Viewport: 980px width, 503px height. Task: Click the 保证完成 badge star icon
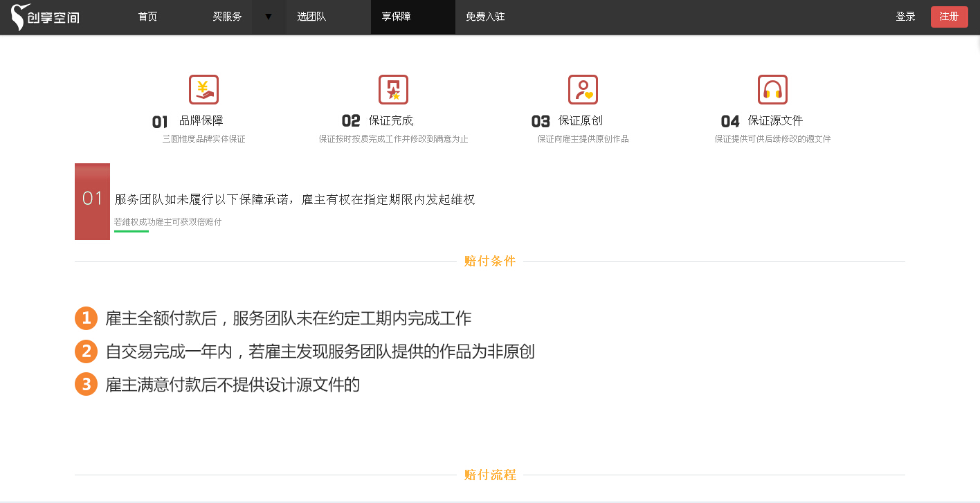(393, 90)
